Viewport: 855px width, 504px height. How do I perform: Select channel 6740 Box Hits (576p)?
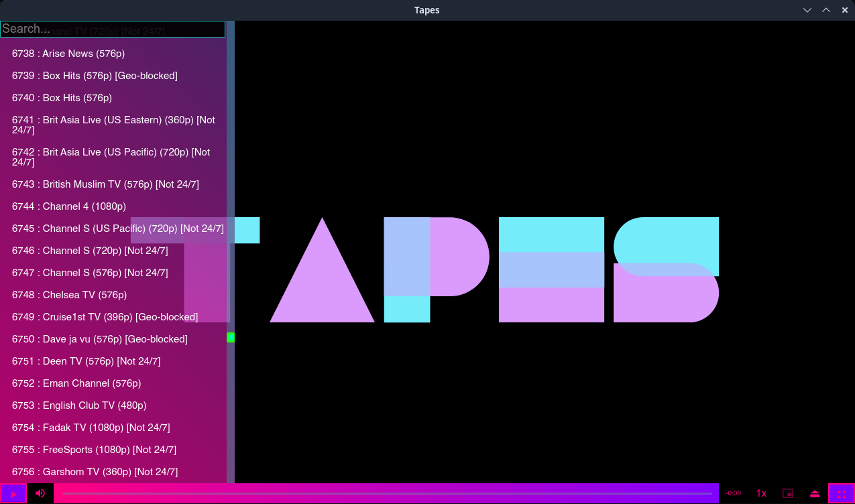click(113, 98)
